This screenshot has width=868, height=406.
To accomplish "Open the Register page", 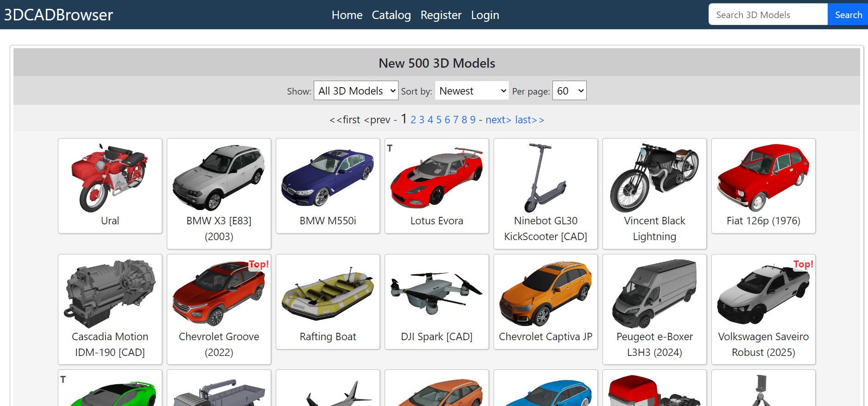I will point(441,15).
